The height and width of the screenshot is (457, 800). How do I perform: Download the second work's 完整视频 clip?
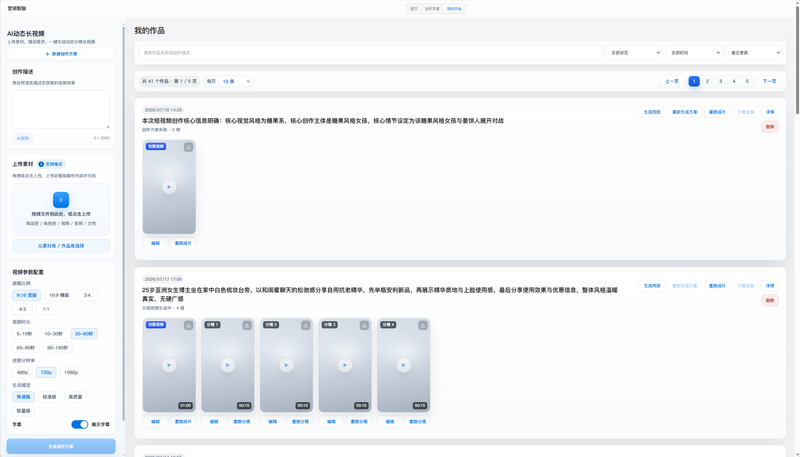[x=188, y=325]
